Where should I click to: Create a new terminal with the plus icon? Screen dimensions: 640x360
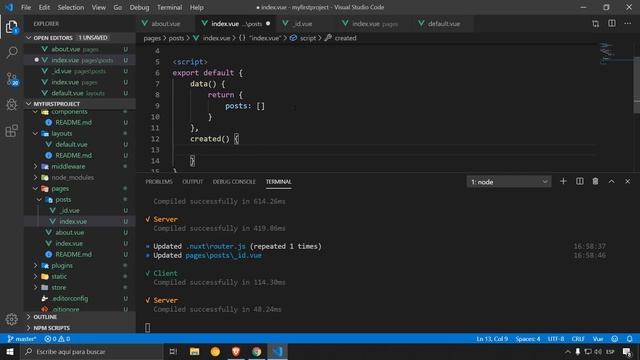click(x=563, y=181)
